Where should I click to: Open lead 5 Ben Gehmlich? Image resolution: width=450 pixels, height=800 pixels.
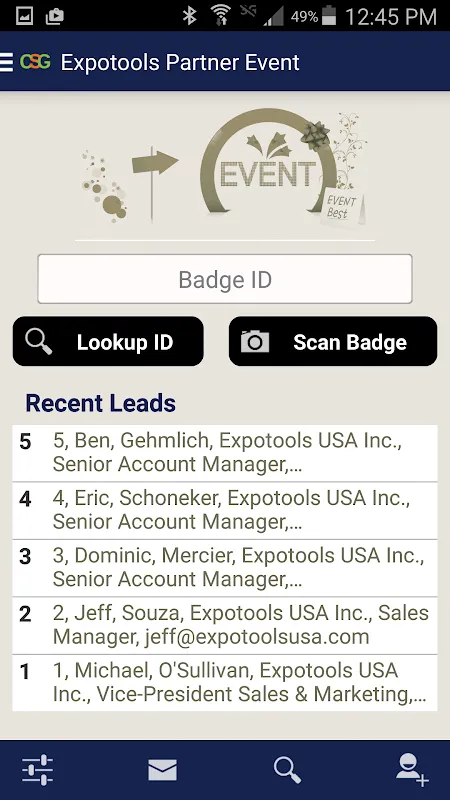click(225, 453)
